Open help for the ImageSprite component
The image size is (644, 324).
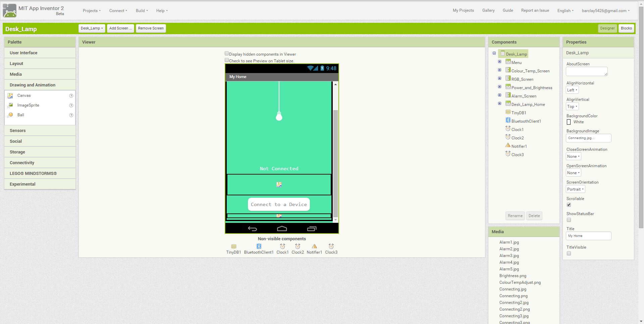pyautogui.click(x=71, y=106)
